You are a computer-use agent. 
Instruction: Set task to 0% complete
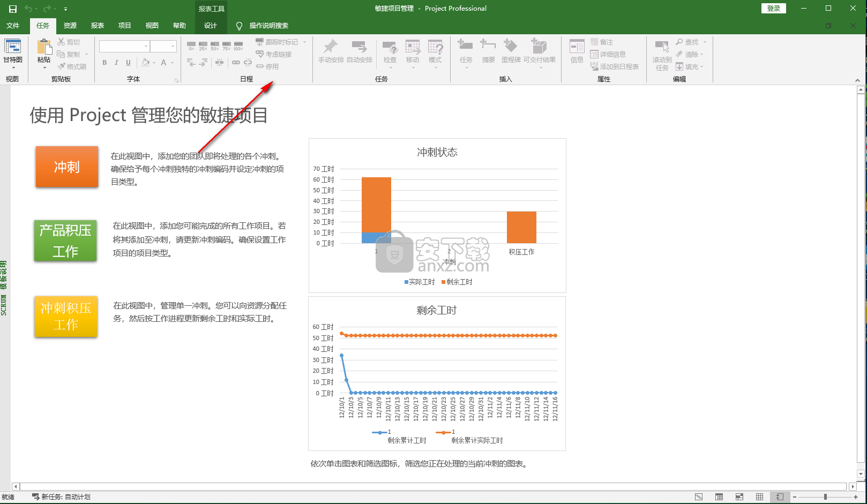(x=191, y=46)
